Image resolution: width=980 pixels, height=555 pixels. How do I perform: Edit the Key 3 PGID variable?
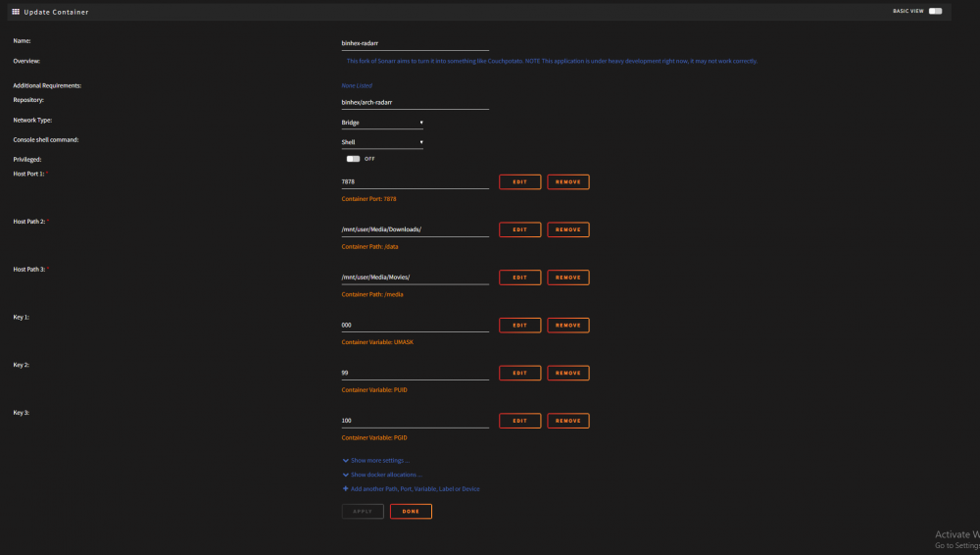point(520,421)
